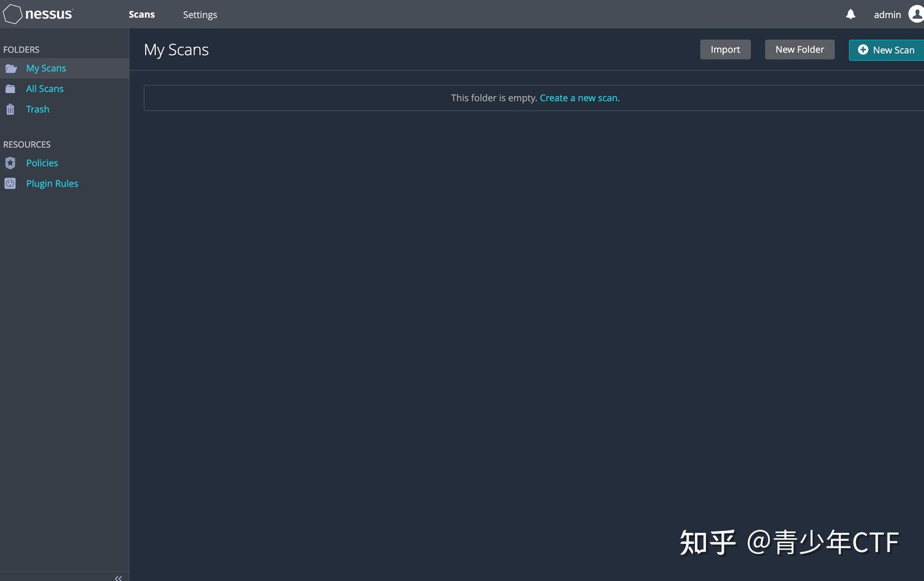Image resolution: width=924 pixels, height=581 pixels.
Task: Collapse the sidebar with the double-chevron
Action: point(118,577)
